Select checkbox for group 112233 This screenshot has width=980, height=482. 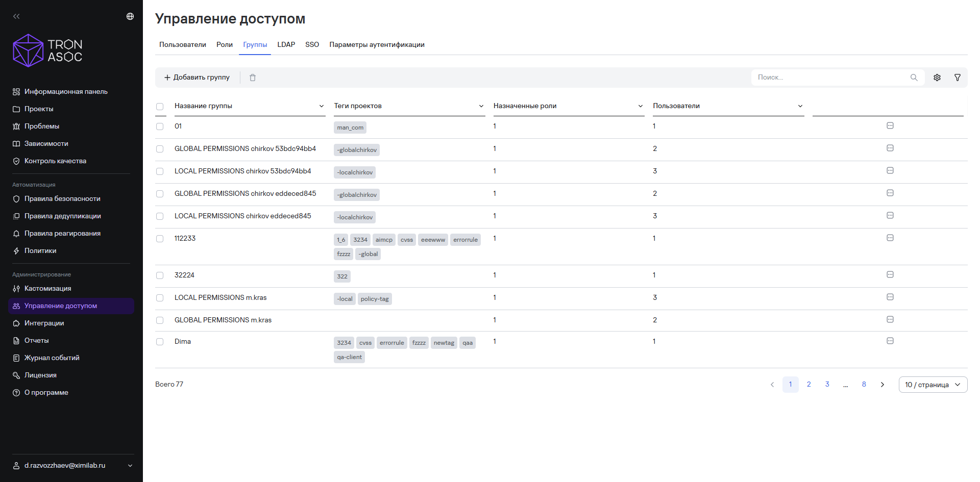160,239
